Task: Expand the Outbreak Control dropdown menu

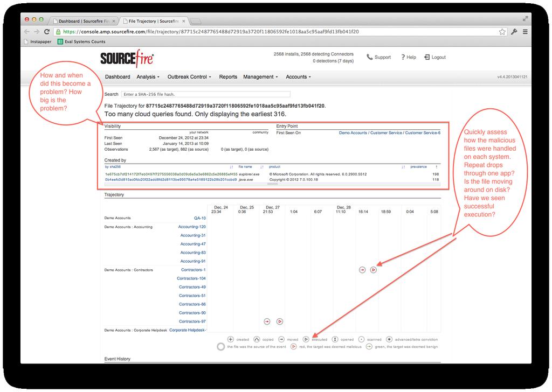Action: [189, 76]
